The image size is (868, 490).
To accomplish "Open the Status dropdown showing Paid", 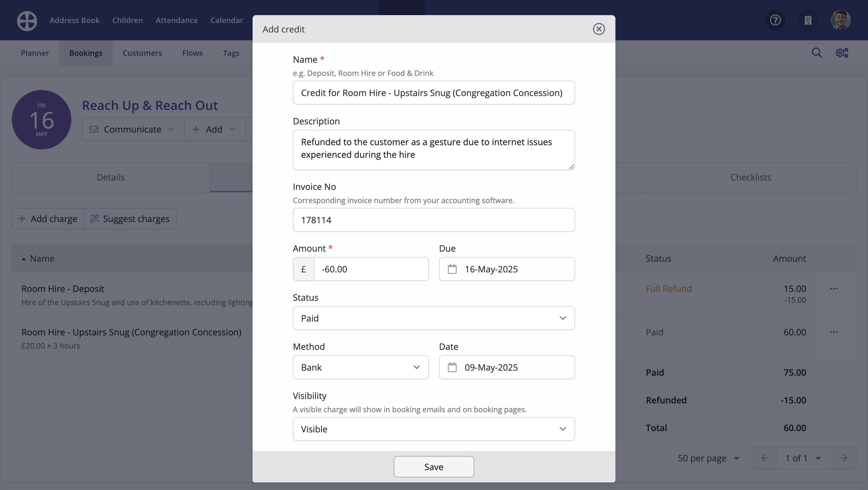I will point(434,318).
